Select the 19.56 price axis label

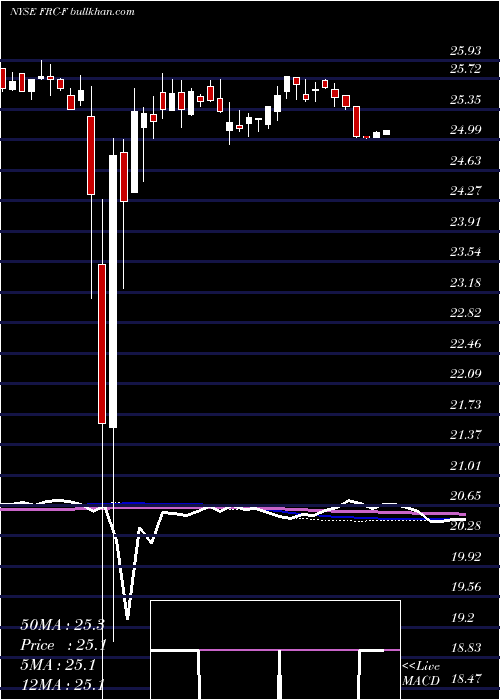coord(465,587)
